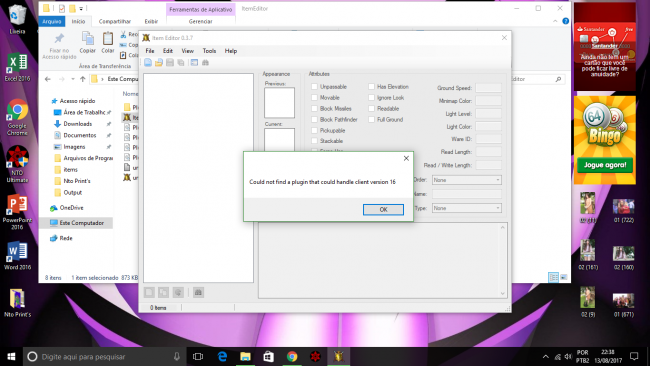Show hidden system tray icons
This screenshot has width=650, height=366.
(x=546, y=356)
